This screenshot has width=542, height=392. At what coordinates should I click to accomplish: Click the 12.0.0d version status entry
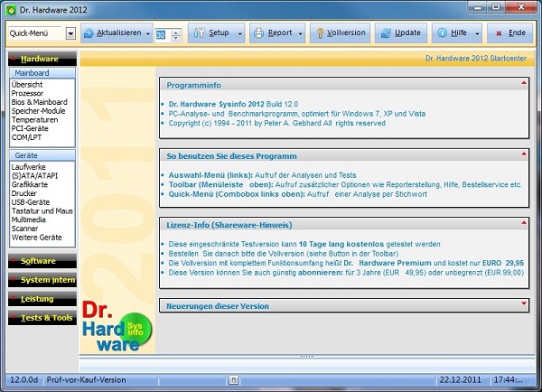pos(23,380)
